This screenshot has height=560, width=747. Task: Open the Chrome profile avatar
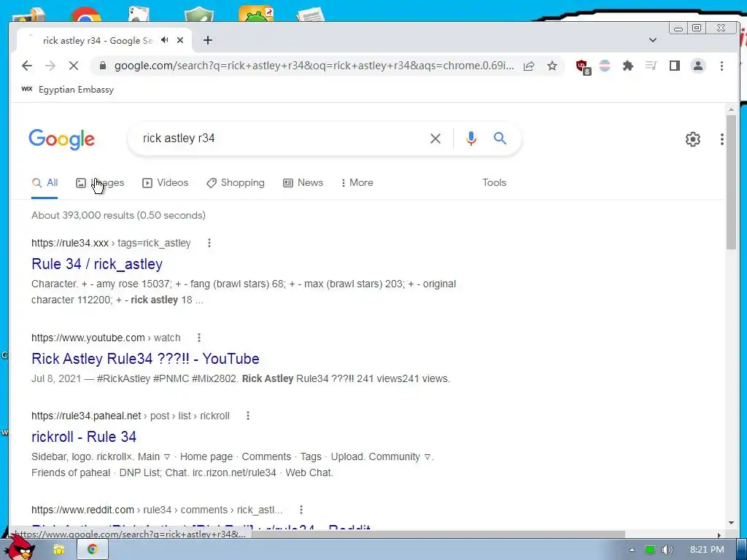(x=698, y=66)
